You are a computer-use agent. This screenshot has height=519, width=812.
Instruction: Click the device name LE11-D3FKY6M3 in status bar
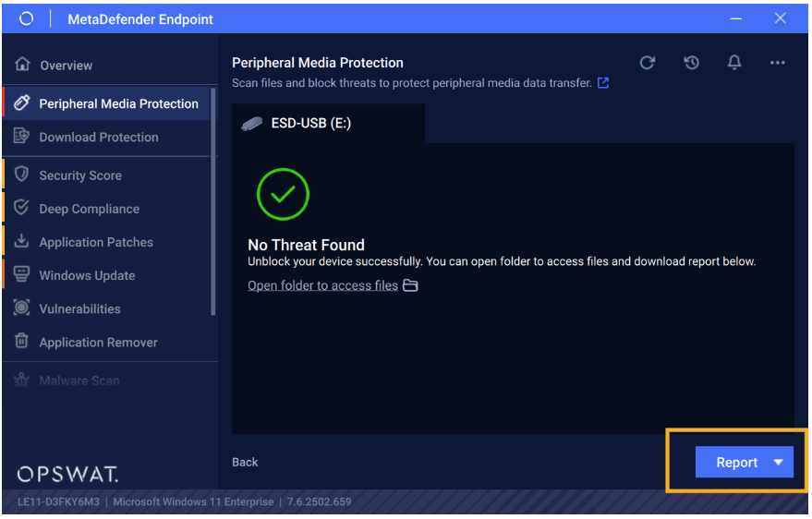tap(58, 502)
